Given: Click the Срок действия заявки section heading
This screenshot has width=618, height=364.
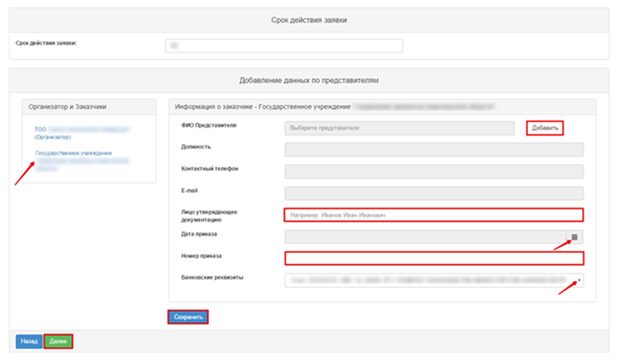Looking at the screenshot, I should 309,20.
